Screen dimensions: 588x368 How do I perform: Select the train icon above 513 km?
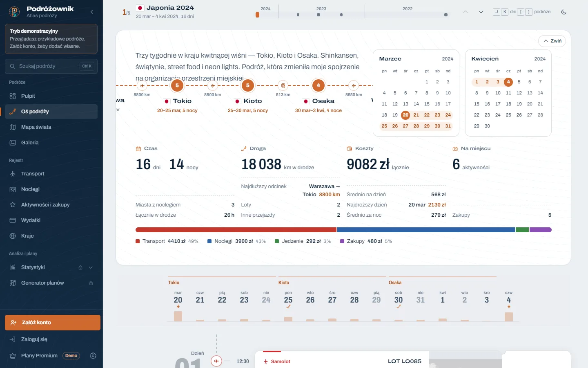pyautogui.click(x=283, y=85)
